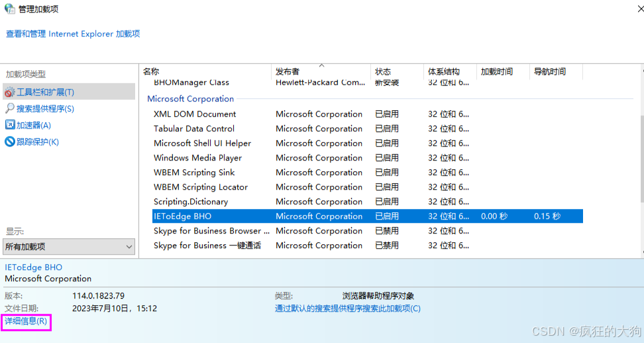The height and width of the screenshot is (343, 644).
Task: Click 已禁用 status of Skype 一键通话 row
Action: click(x=387, y=245)
